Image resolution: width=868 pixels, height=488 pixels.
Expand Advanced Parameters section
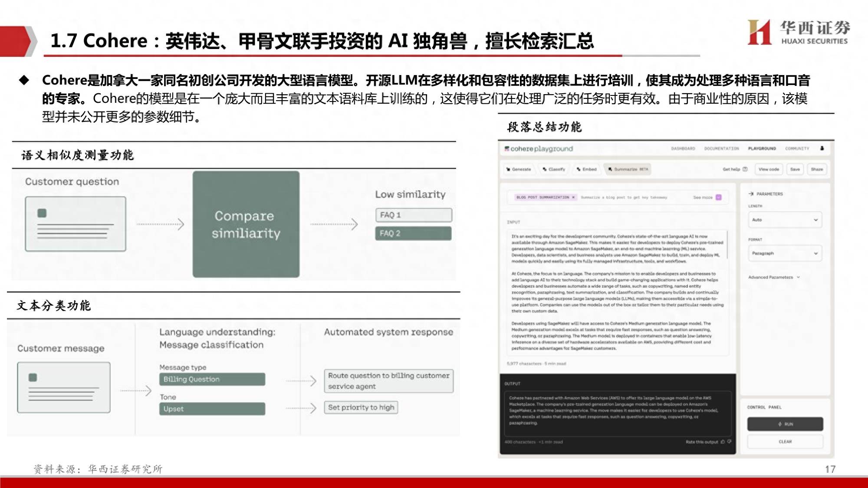click(774, 277)
